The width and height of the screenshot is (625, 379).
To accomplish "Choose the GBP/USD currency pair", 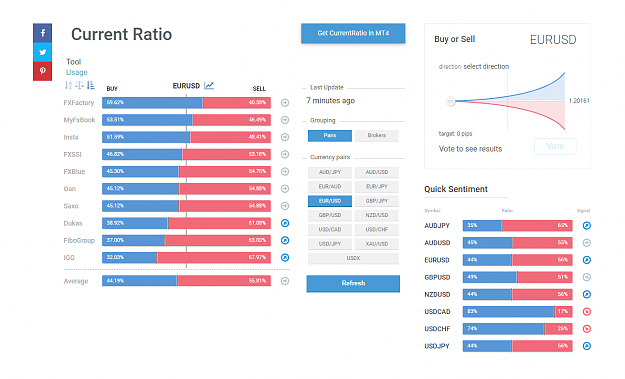I will point(330,215).
